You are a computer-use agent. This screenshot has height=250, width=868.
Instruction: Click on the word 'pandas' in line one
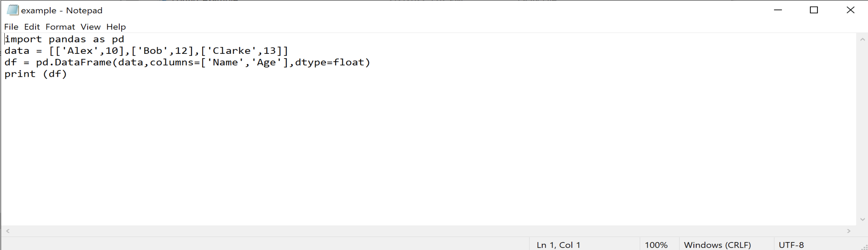tap(68, 39)
